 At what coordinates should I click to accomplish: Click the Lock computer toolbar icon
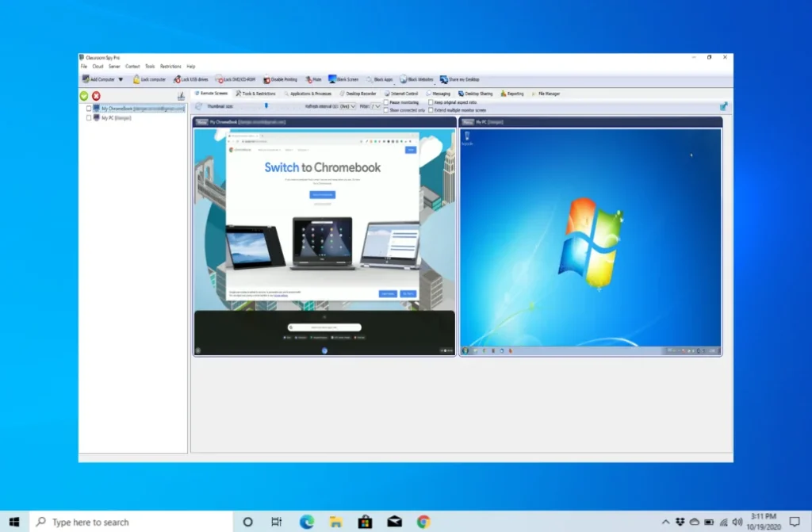tap(136, 79)
